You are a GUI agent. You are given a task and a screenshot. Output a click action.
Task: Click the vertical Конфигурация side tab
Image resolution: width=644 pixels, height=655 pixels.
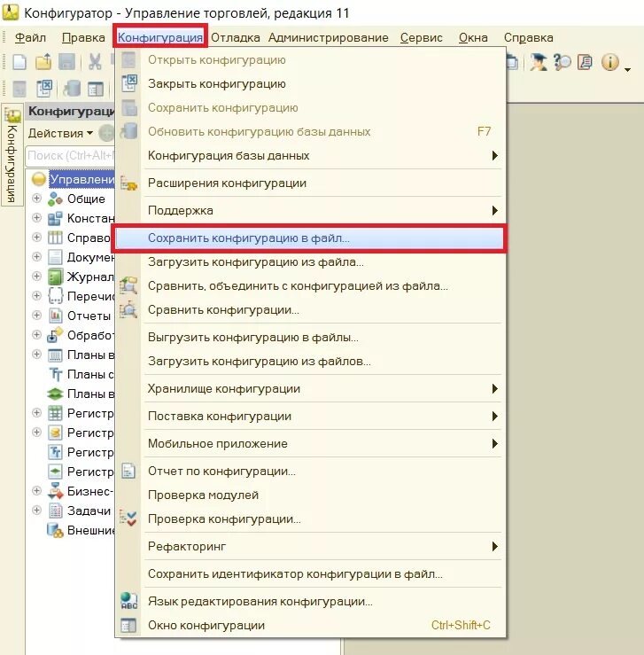(x=12, y=155)
